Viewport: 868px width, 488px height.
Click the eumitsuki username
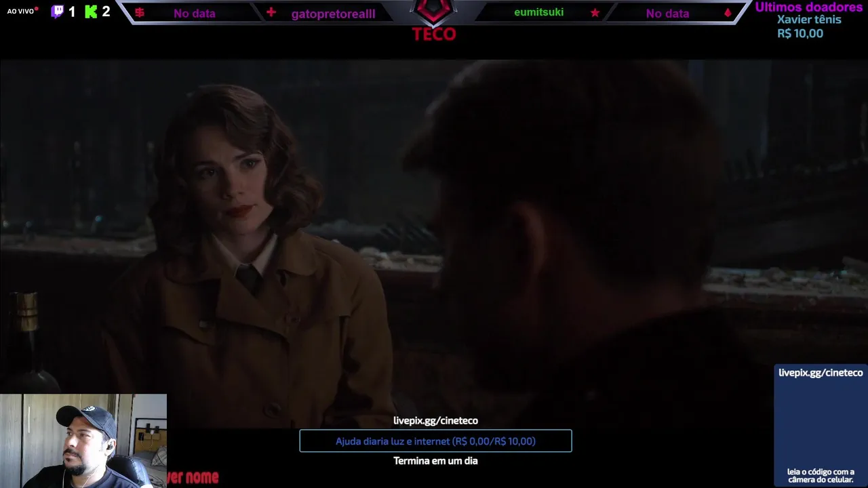538,12
